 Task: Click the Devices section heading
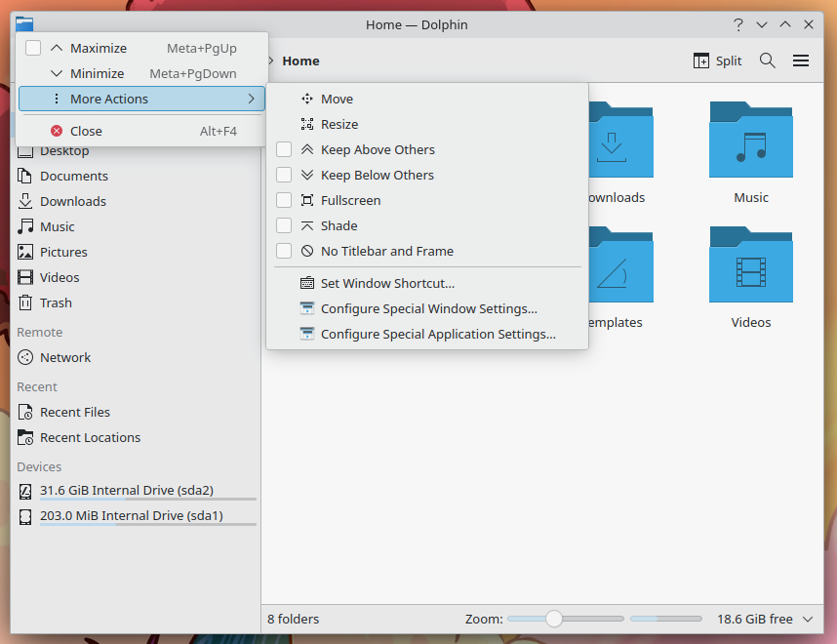coord(39,466)
